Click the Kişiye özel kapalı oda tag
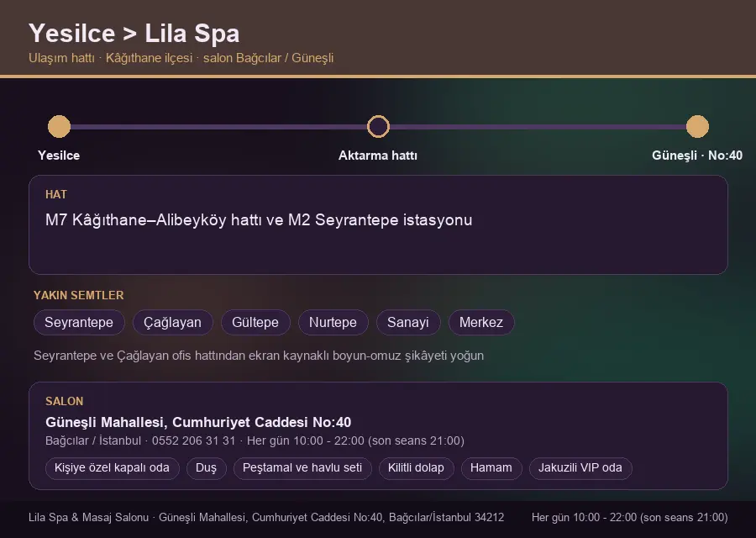This screenshot has height=538, width=756. pos(112,468)
